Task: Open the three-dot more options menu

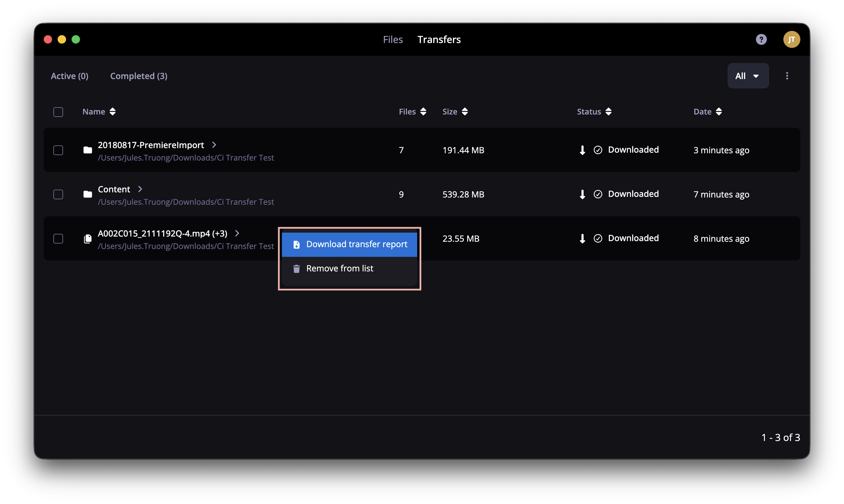Action: (x=787, y=76)
